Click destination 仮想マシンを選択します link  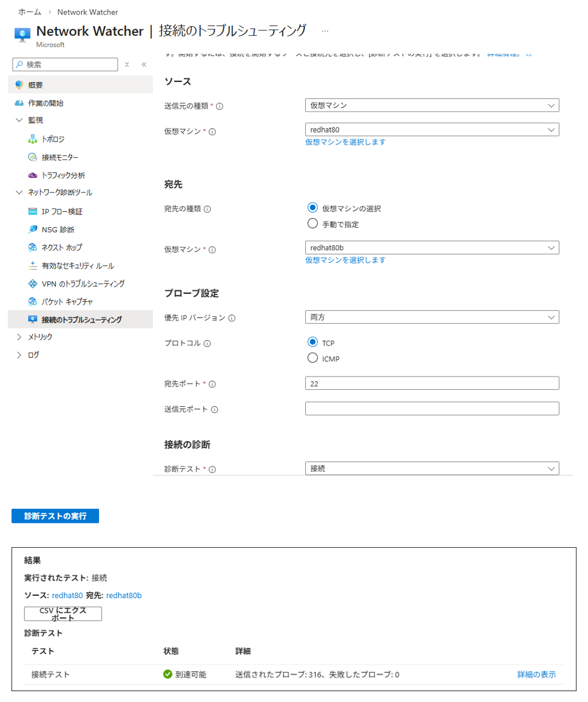coord(345,260)
